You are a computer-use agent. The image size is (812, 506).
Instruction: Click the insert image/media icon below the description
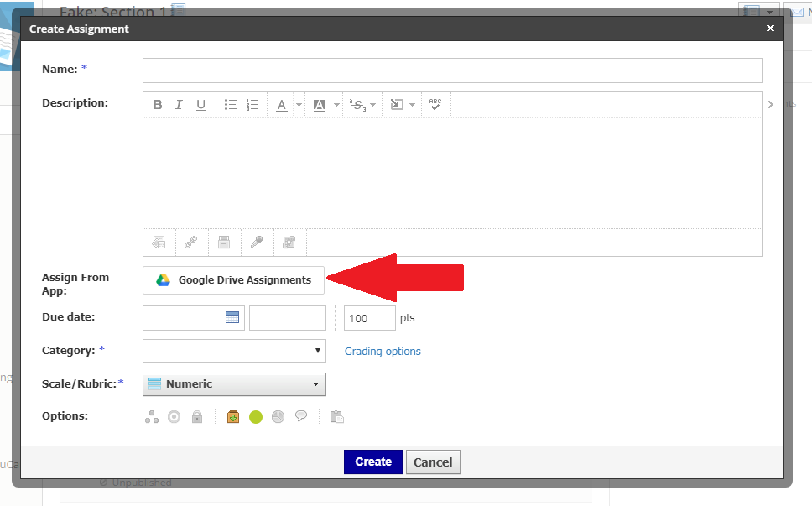[159, 242]
